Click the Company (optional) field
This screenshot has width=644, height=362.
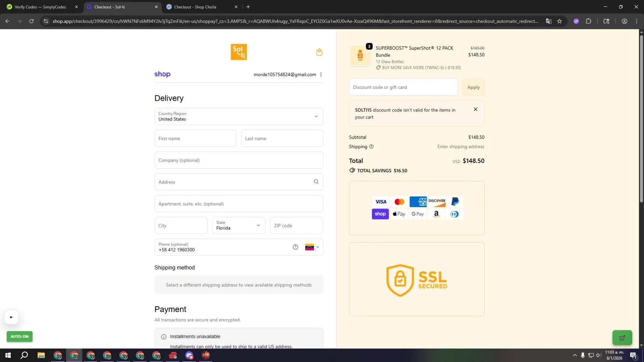point(239,160)
